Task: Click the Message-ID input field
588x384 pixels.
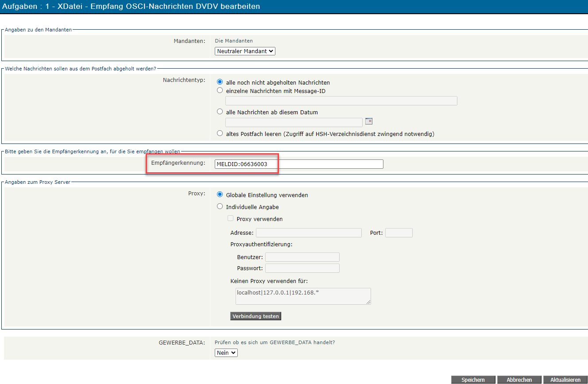Action: tap(341, 101)
